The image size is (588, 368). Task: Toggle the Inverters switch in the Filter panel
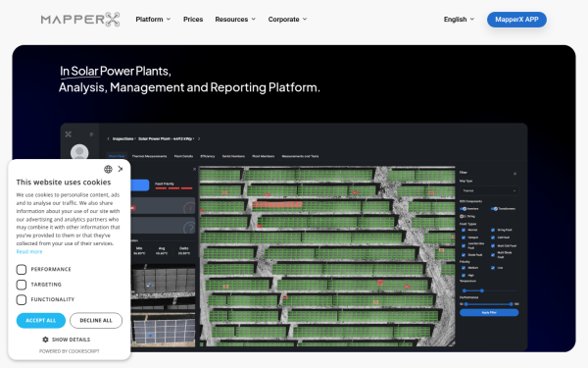coord(464,209)
